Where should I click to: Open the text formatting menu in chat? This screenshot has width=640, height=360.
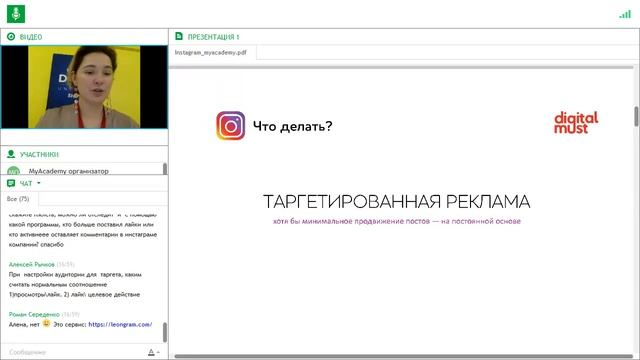coord(153,352)
